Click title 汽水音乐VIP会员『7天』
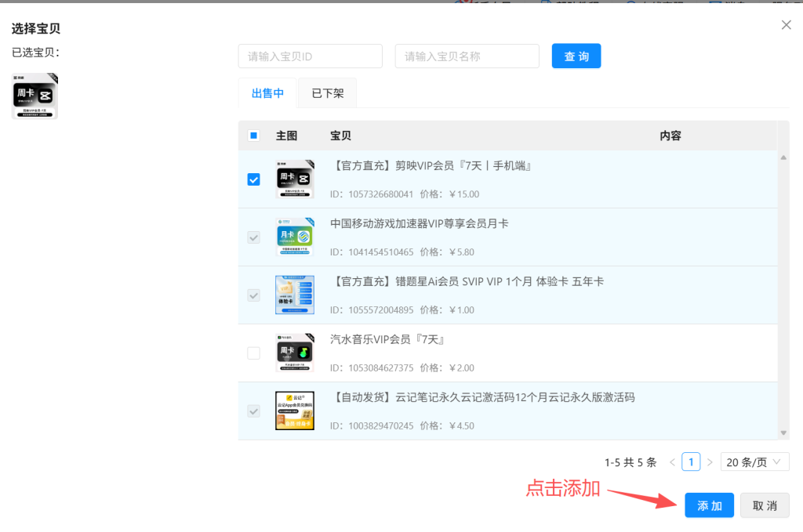This screenshot has width=803, height=532. [x=387, y=339]
